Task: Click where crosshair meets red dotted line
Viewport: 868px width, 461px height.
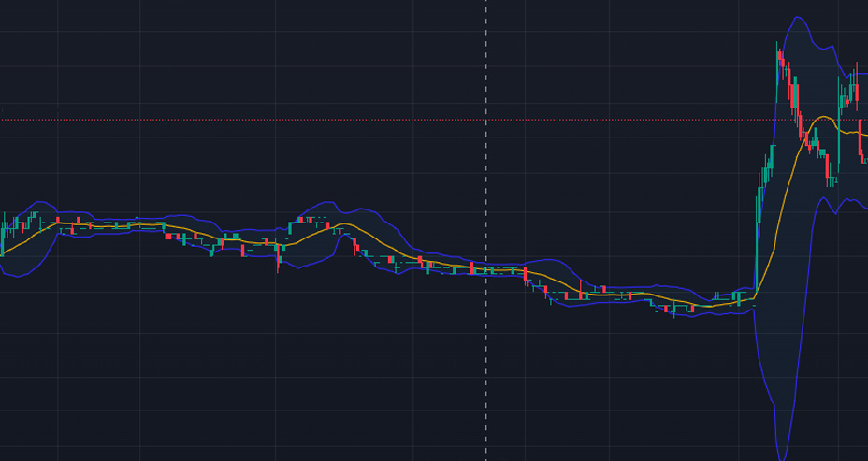Action: (485, 120)
